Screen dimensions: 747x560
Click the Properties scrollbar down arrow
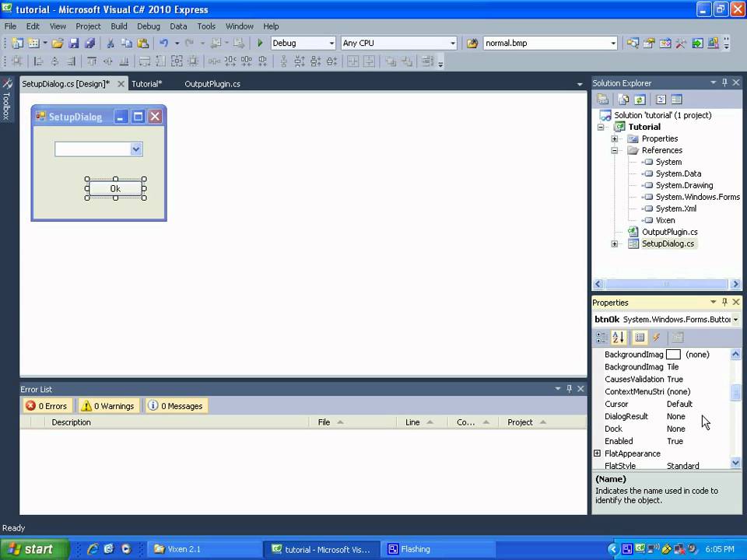735,462
